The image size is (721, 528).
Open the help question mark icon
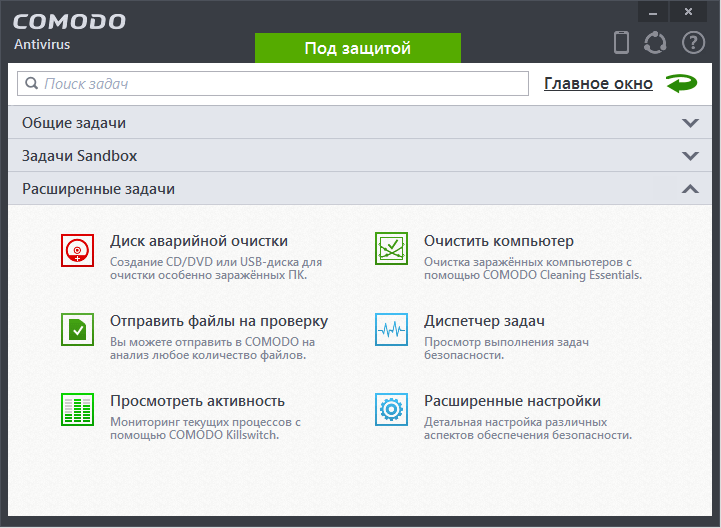point(693,42)
